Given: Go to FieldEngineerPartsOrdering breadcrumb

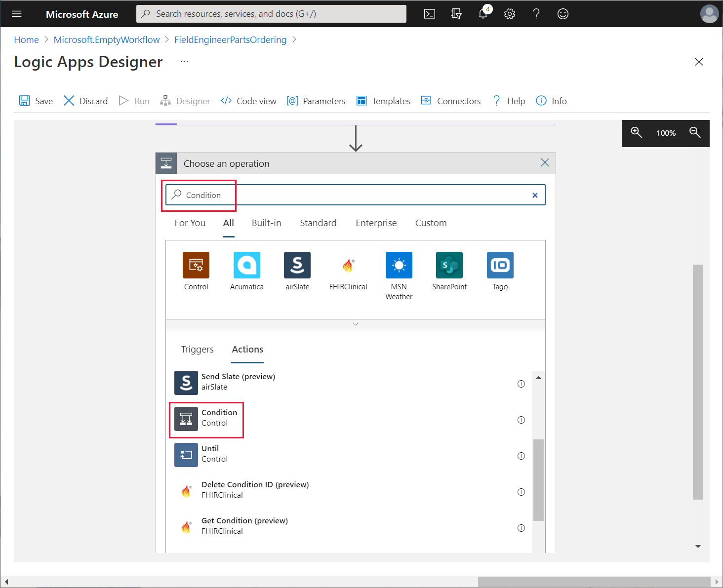Looking at the screenshot, I should click(231, 39).
